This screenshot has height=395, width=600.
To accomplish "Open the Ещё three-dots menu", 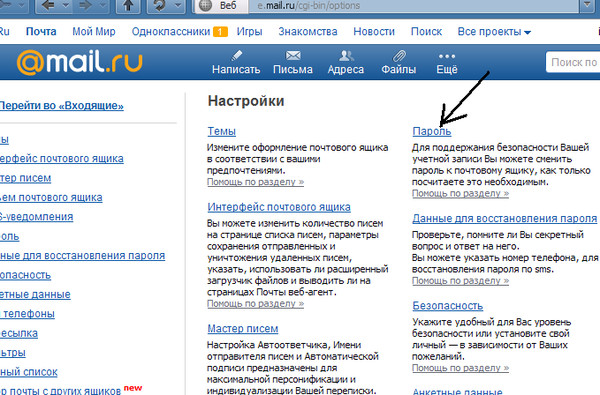I will (x=447, y=62).
